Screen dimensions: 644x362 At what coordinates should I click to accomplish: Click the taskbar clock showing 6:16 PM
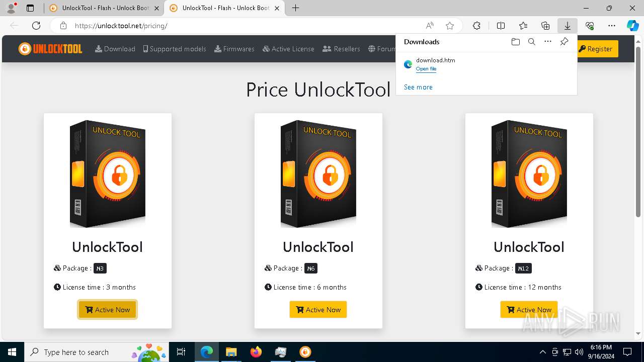coord(601,352)
